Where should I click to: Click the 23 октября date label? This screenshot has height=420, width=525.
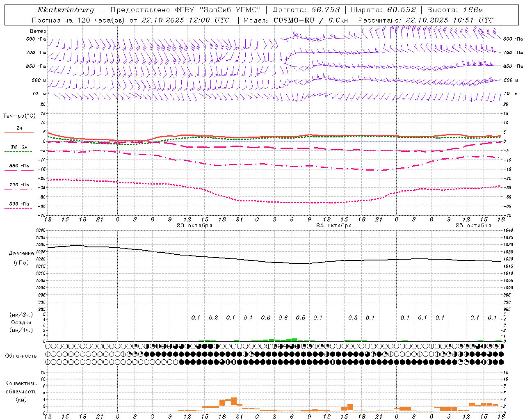[x=194, y=226]
